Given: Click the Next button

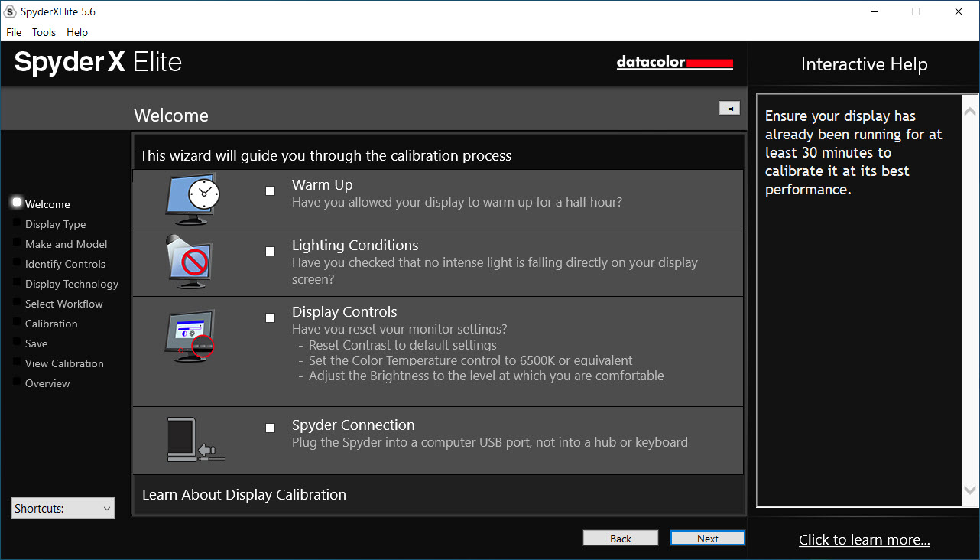Looking at the screenshot, I should 708,539.
